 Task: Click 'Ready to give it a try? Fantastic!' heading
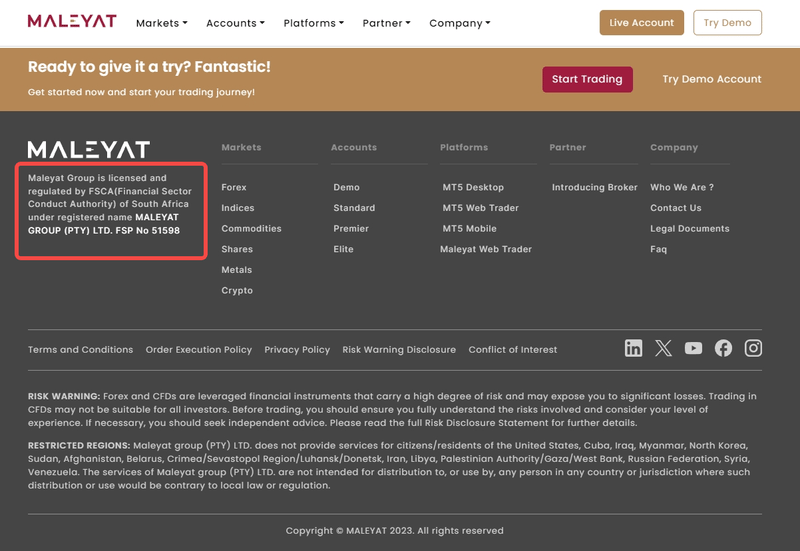[x=149, y=67]
